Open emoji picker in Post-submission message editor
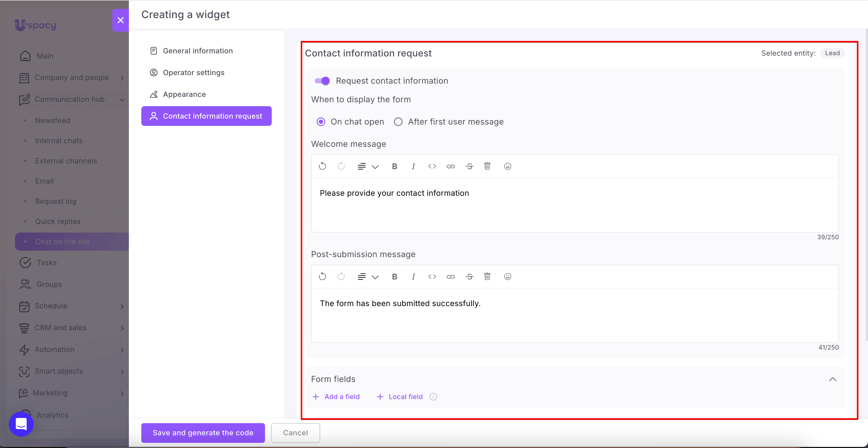This screenshot has height=448, width=868. (x=508, y=276)
